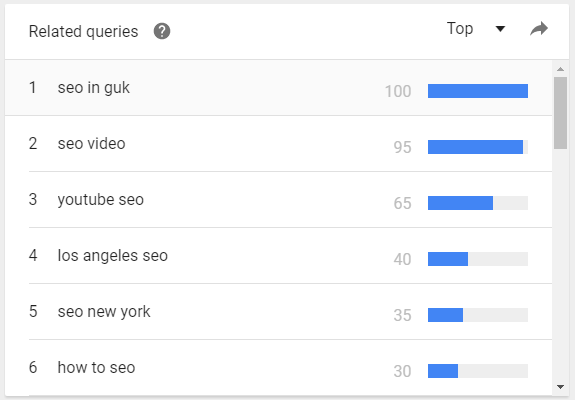Click the scrollbar up arrow
This screenshot has width=575, height=400.
pos(560,69)
